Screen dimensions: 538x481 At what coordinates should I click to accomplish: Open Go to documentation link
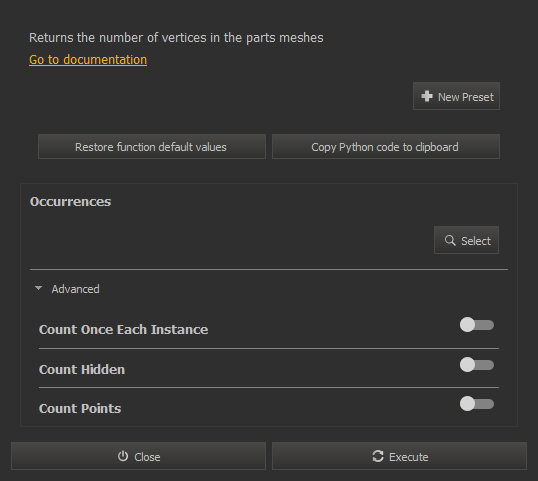click(88, 60)
